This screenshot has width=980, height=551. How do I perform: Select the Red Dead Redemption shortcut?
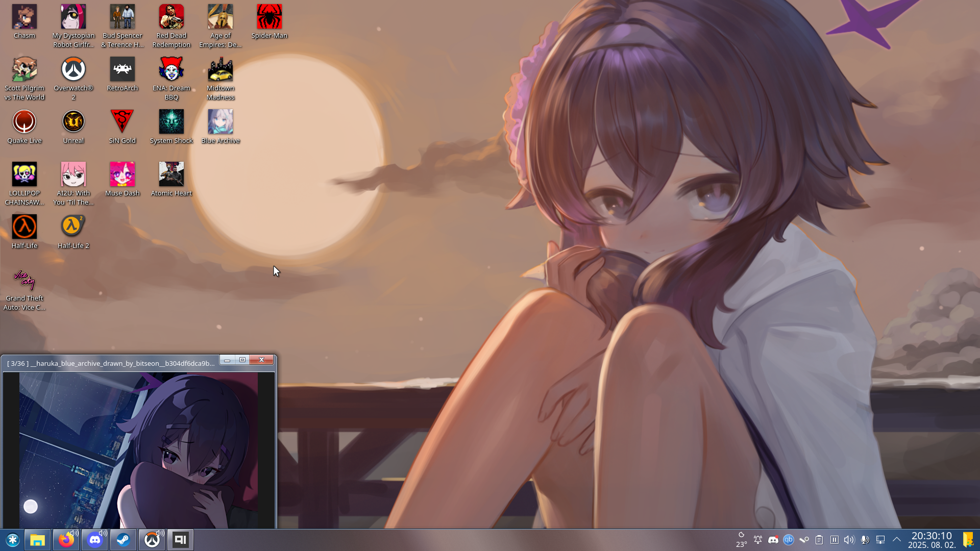(171, 27)
